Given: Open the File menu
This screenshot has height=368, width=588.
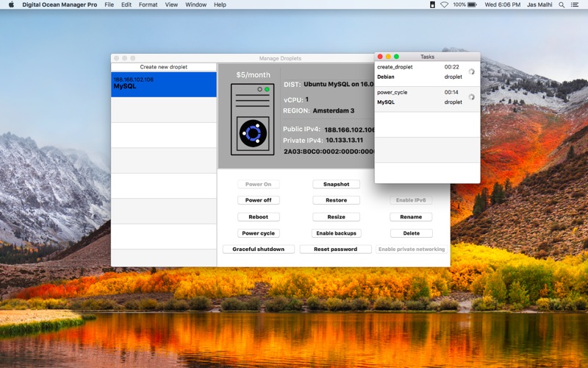Looking at the screenshot, I should [x=109, y=4].
